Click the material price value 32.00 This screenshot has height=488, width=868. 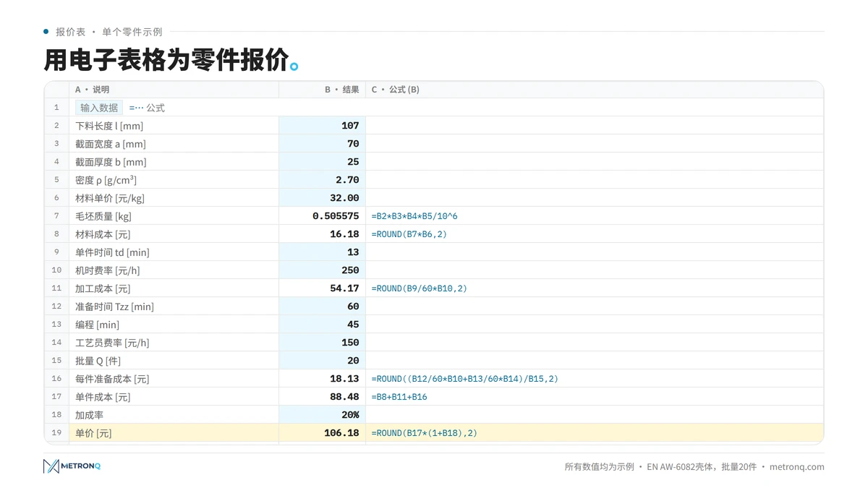tap(322, 198)
